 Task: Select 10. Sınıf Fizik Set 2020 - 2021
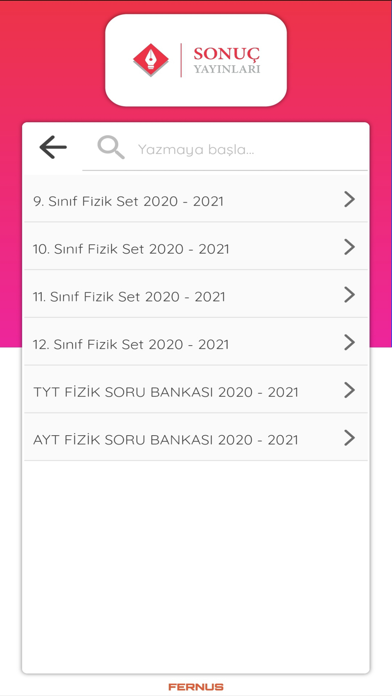[196, 246]
